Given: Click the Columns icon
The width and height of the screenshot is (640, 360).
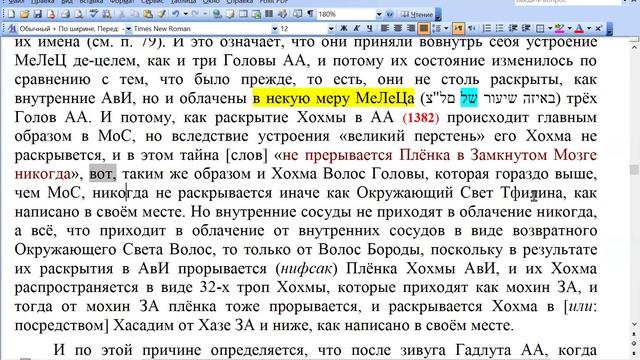Looking at the screenshot, I should pyautogui.click(x=269, y=14).
